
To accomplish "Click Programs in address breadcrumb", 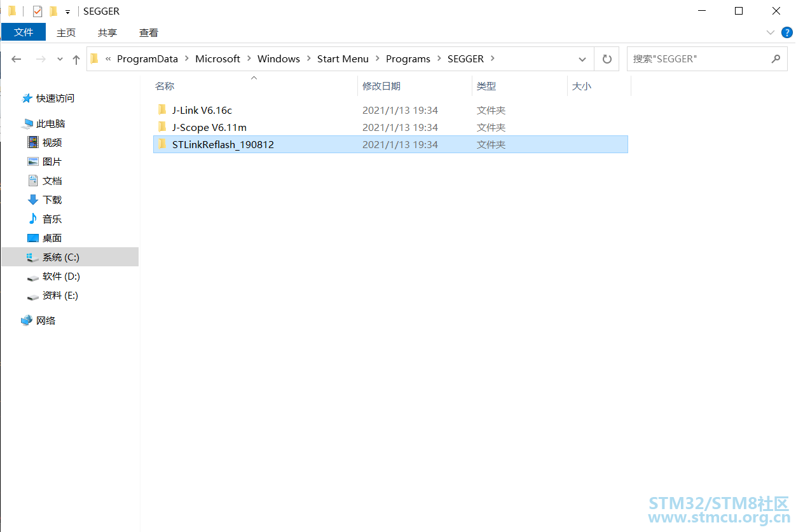I will tap(408, 58).
